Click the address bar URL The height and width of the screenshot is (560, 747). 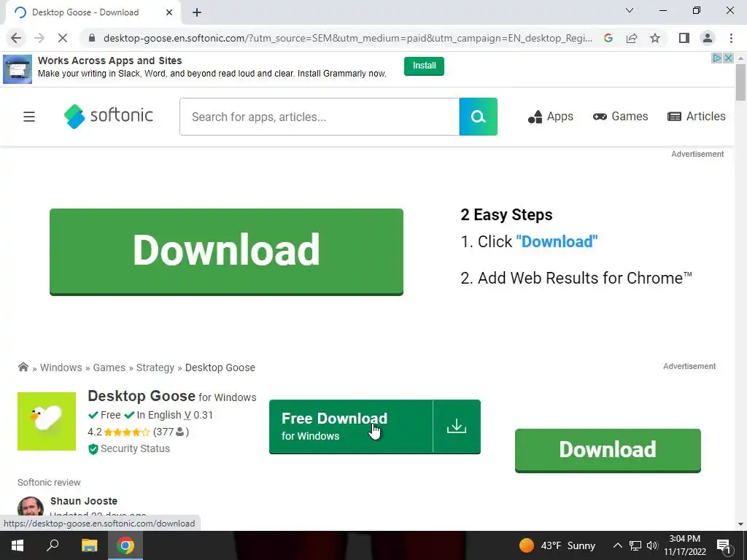coord(348,38)
